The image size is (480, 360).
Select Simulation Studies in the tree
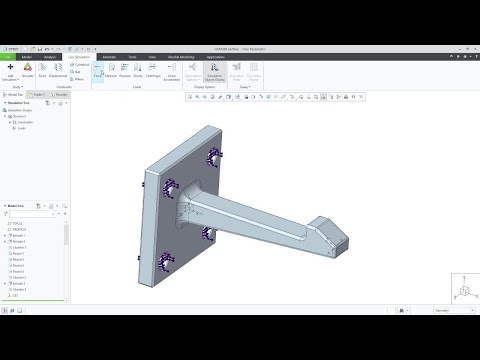[x=17, y=110]
